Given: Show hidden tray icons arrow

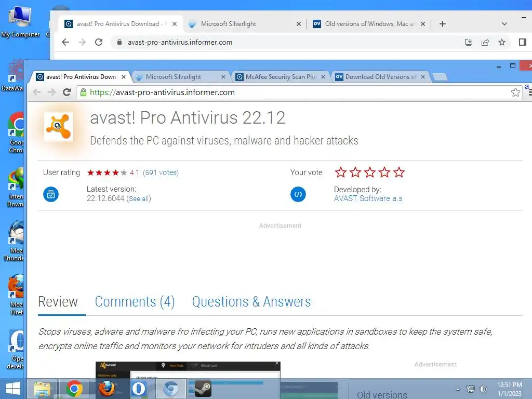Looking at the screenshot, I should tap(458, 389).
